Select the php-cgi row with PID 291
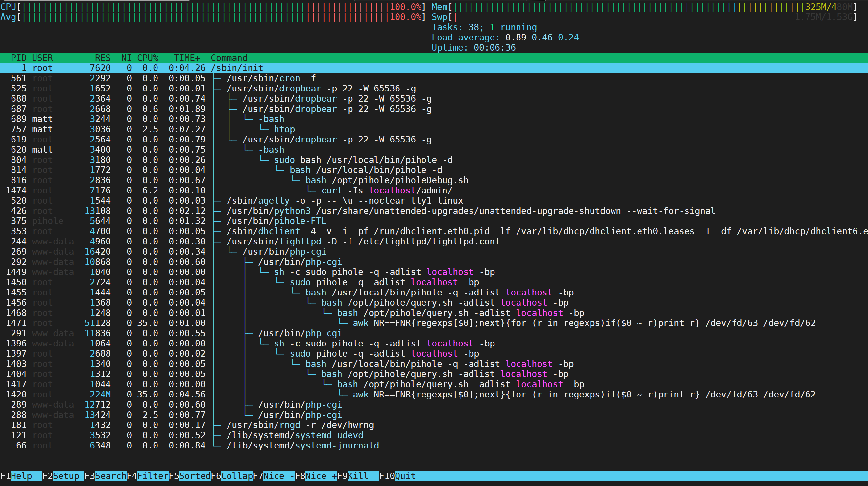This screenshot has height=486, width=868. (x=434, y=333)
